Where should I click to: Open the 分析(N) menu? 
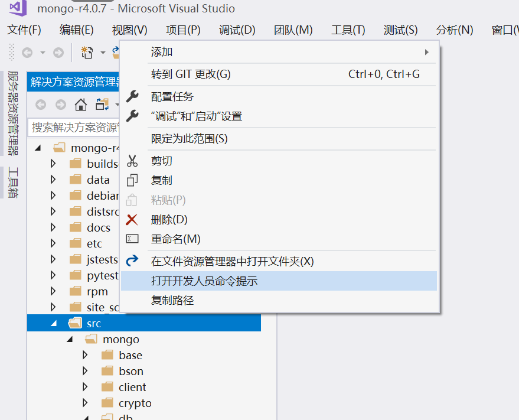click(x=455, y=30)
